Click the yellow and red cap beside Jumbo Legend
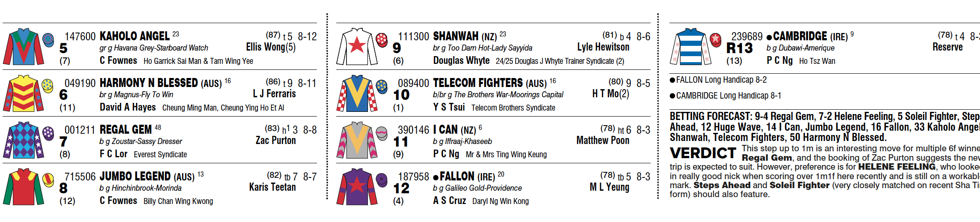Image resolution: width=980 pixels, height=222 pixels. point(48,180)
